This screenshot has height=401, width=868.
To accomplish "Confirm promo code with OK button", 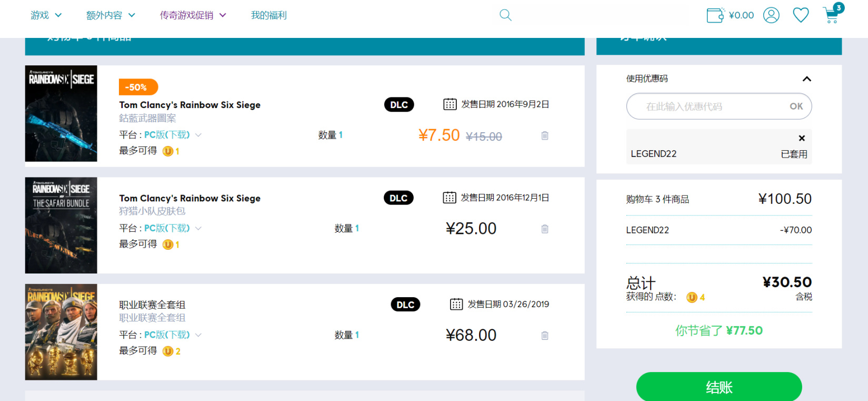I will click(796, 106).
